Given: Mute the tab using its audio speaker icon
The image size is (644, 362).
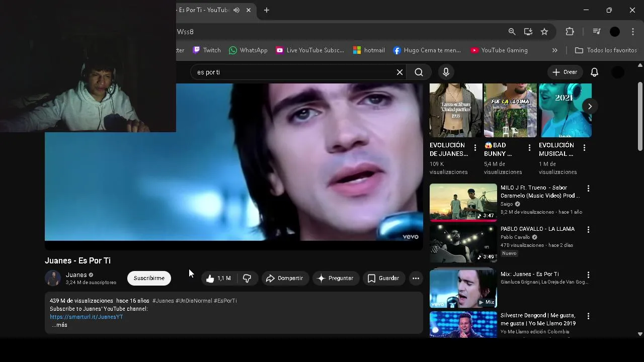Looking at the screenshot, I should (236, 10).
